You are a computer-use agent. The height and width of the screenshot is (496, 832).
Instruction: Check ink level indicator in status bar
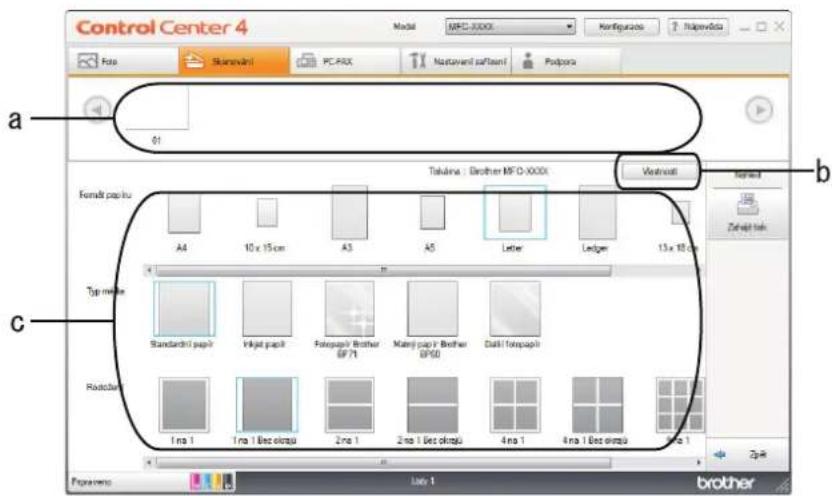tap(212, 481)
